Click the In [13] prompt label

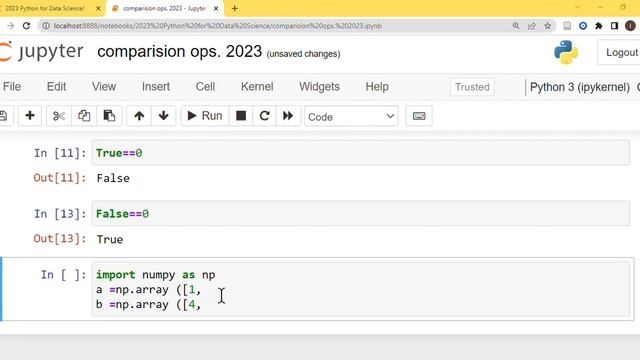(x=60, y=214)
